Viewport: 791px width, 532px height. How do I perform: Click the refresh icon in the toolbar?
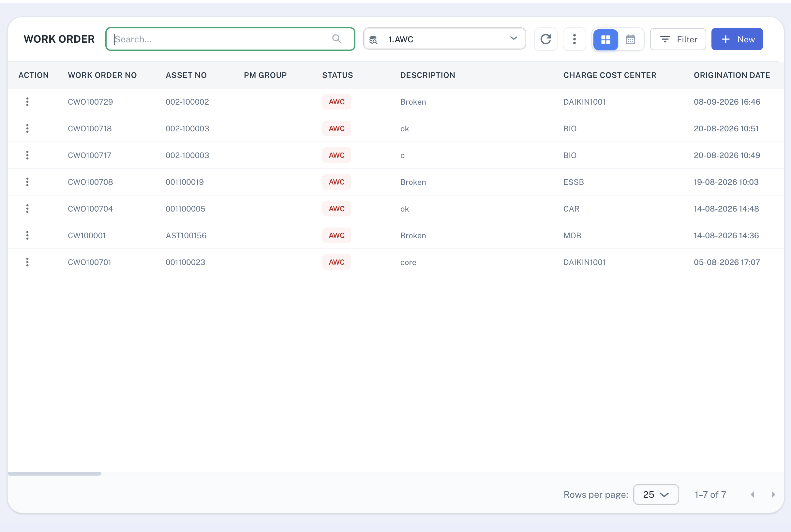[545, 39]
